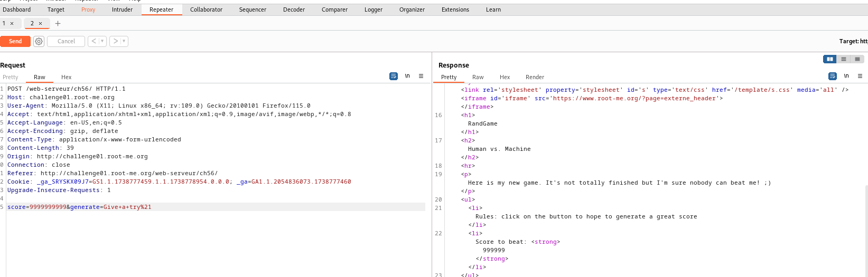Expand the forward history dropdown arrow
Image resolution: width=868 pixels, height=277 pixels.
[124, 41]
